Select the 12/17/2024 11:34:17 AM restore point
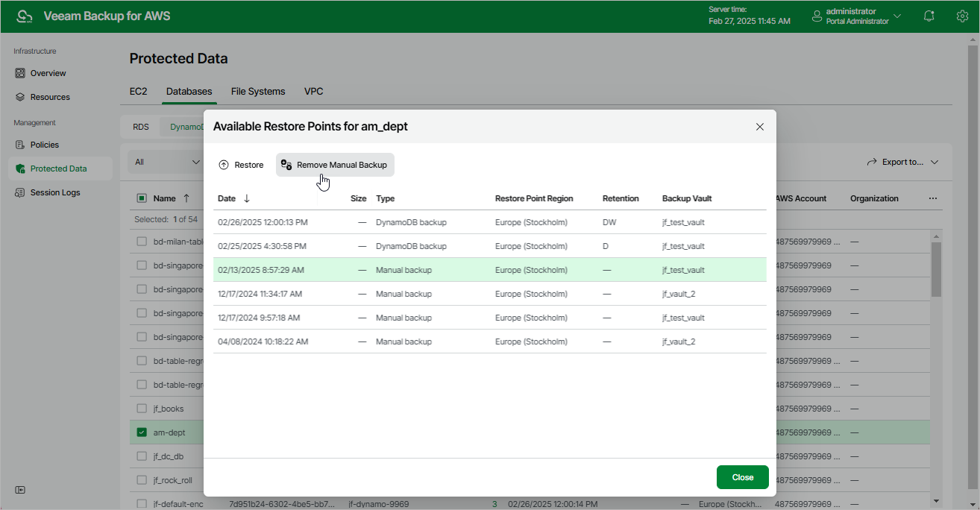The height and width of the screenshot is (510, 980). click(489, 294)
